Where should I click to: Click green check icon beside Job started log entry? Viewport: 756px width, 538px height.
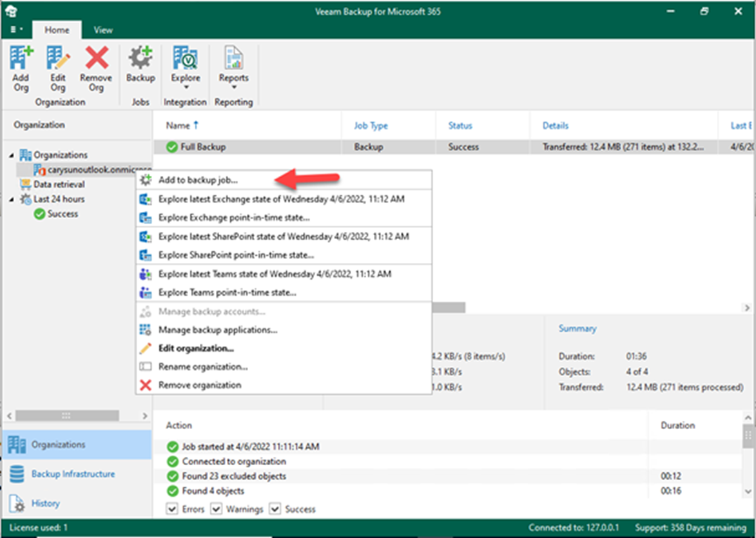point(172,447)
